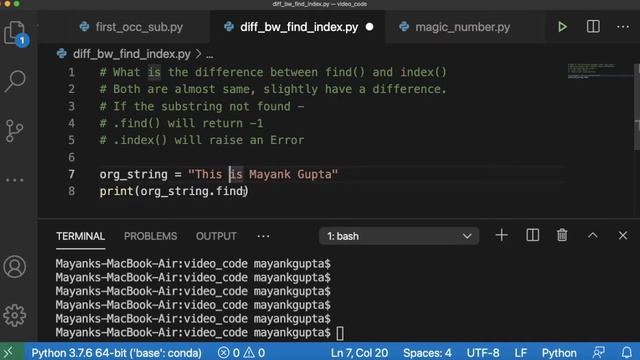Image resolution: width=640 pixels, height=360 pixels.
Task: Close the terminal panel
Action: pos(623,236)
